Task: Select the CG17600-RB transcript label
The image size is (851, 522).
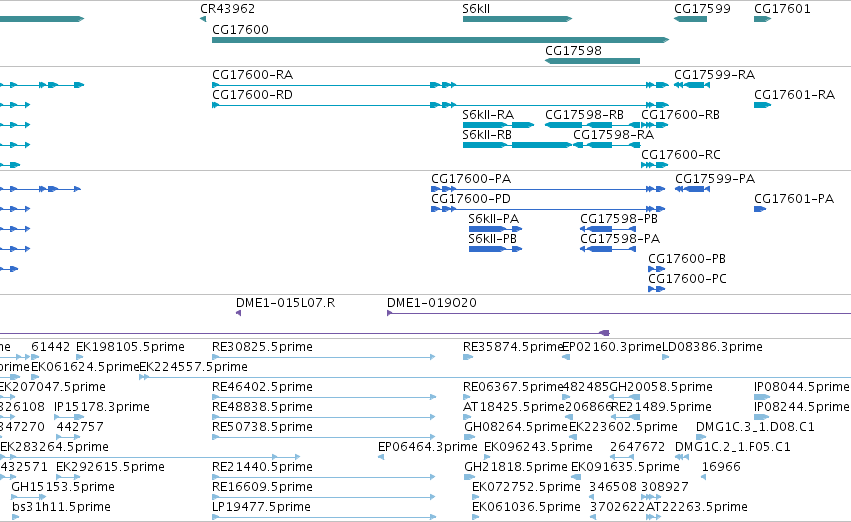Action: (x=681, y=114)
